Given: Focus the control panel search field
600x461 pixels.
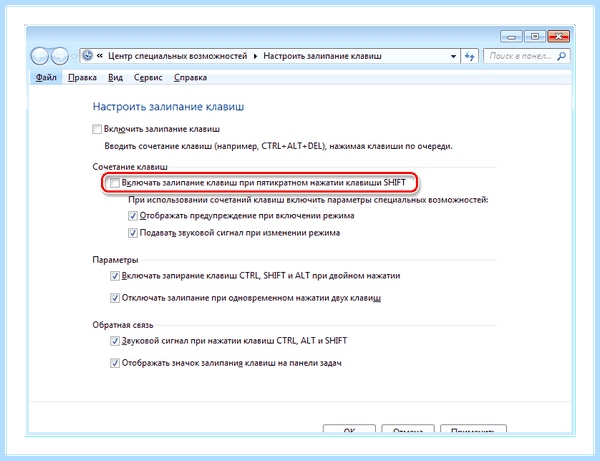Looking at the screenshot, I should [x=527, y=56].
